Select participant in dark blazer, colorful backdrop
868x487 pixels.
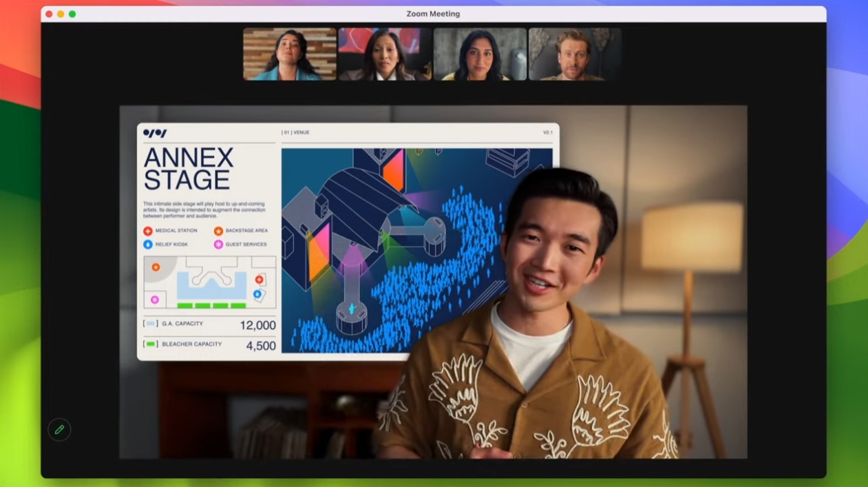(x=384, y=54)
